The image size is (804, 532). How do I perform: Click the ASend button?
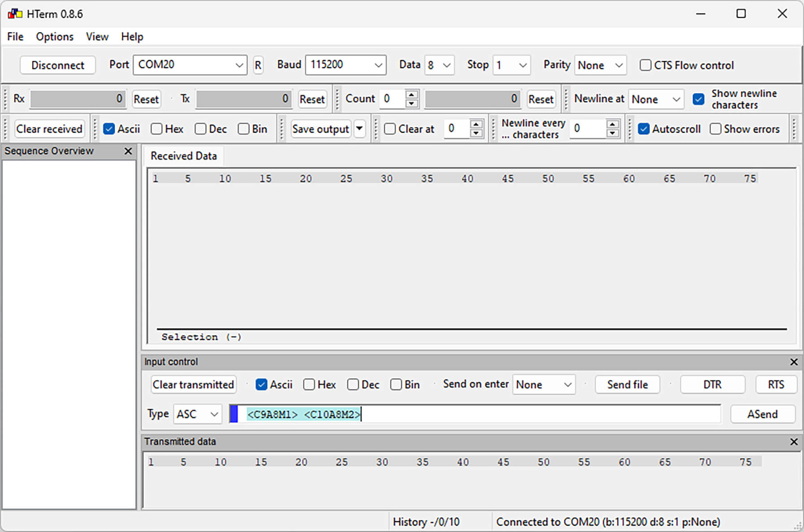(763, 414)
